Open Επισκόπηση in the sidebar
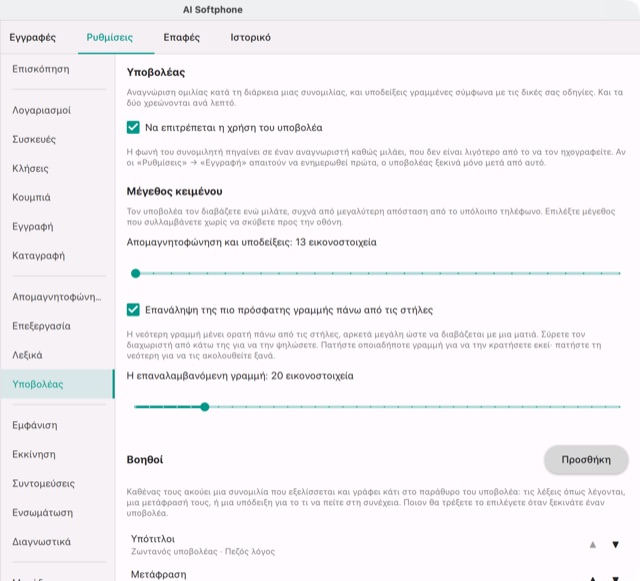The width and height of the screenshot is (640, 581). (x=57, y=69)
